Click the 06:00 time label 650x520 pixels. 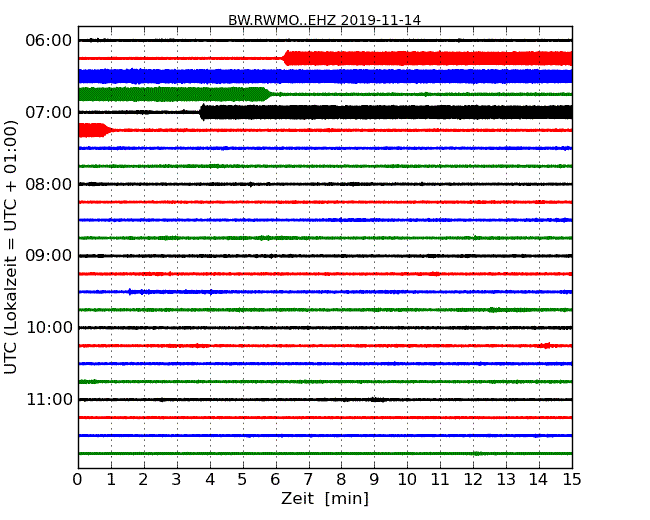pos(49,41)
